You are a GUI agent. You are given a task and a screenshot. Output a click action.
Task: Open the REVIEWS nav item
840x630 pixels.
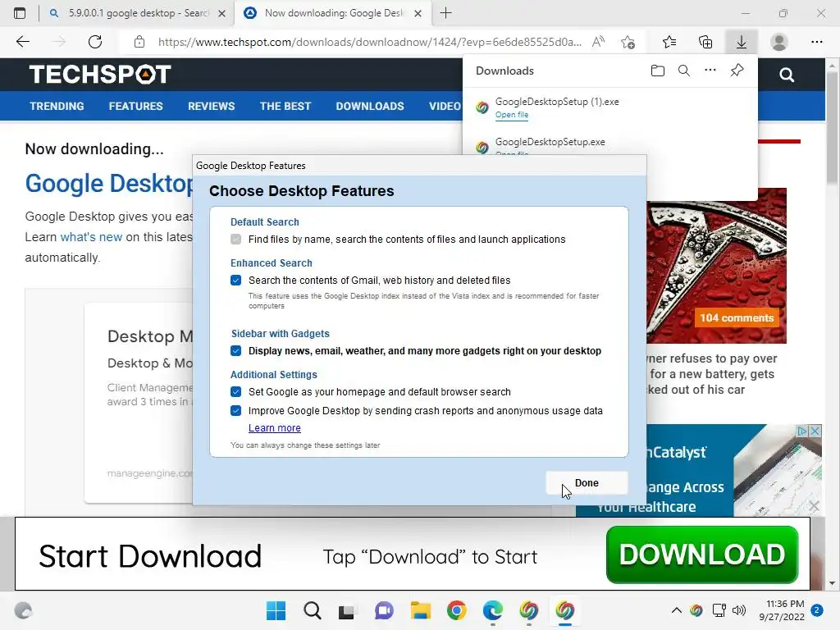click(x=211, y=106)
